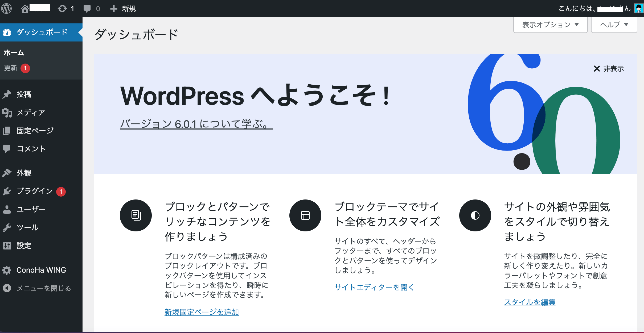
Task: Click the スタイルを編集 link
Action: pyautogui.click(x=530, y=302)
